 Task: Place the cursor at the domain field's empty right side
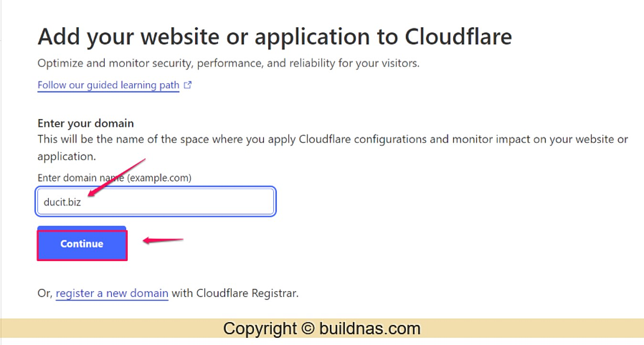point(201,202)
